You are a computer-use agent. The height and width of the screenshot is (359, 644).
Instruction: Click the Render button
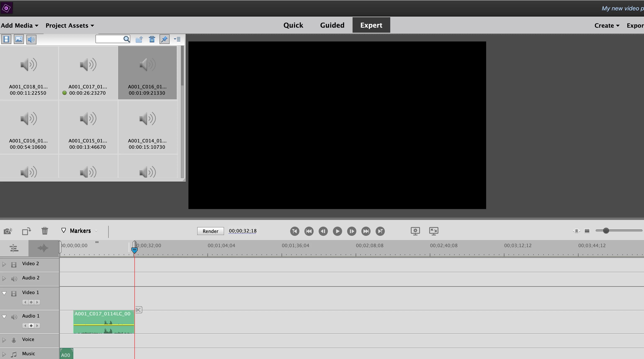210,231
